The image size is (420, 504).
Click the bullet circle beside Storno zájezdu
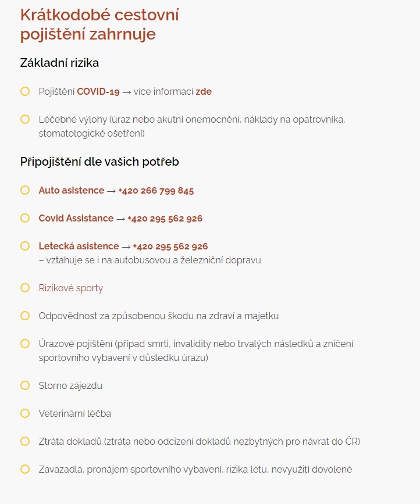click(25, 385)
